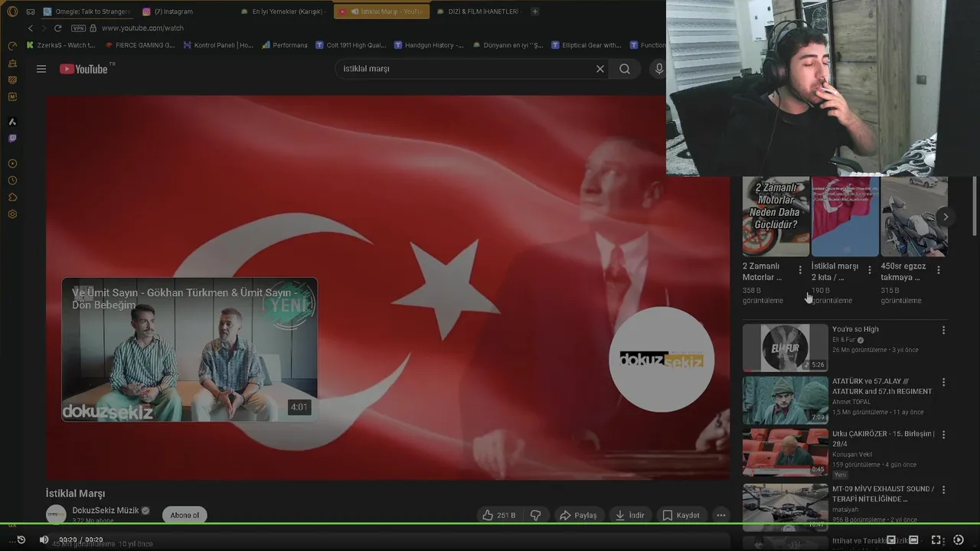Replay the video with the replay icon
Image resolution: width=980 pixels, height=551 pixels.
point(21,540)
